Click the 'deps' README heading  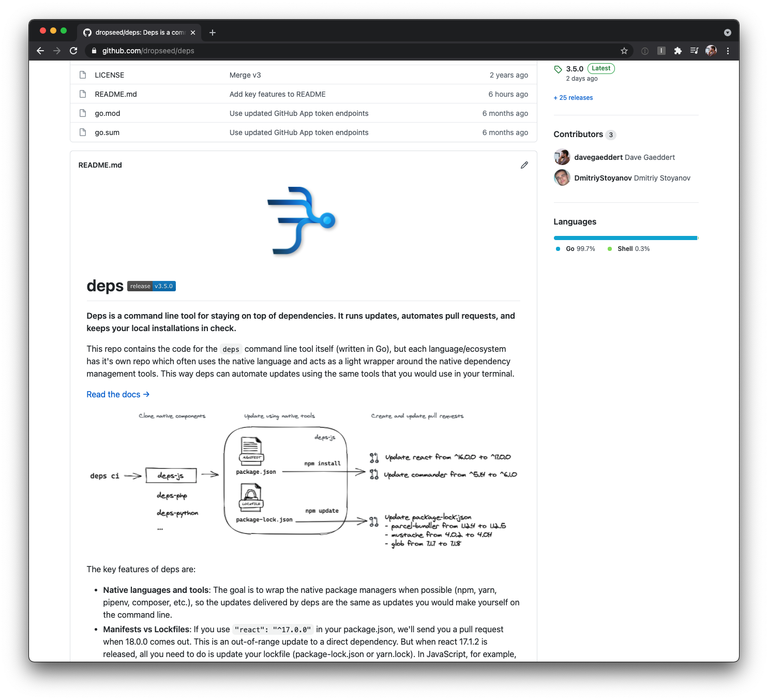click(x=105, y=286)
